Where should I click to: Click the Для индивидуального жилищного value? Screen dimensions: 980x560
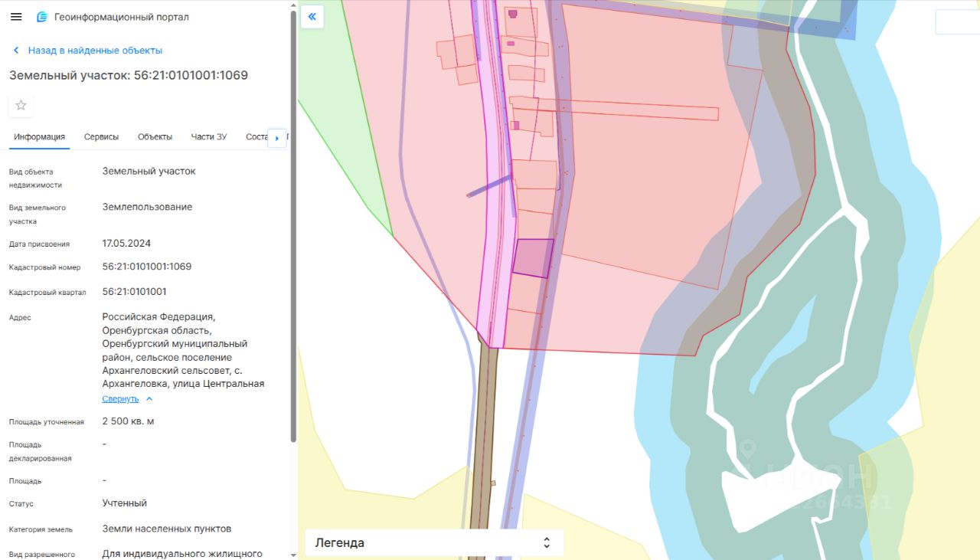182,553
